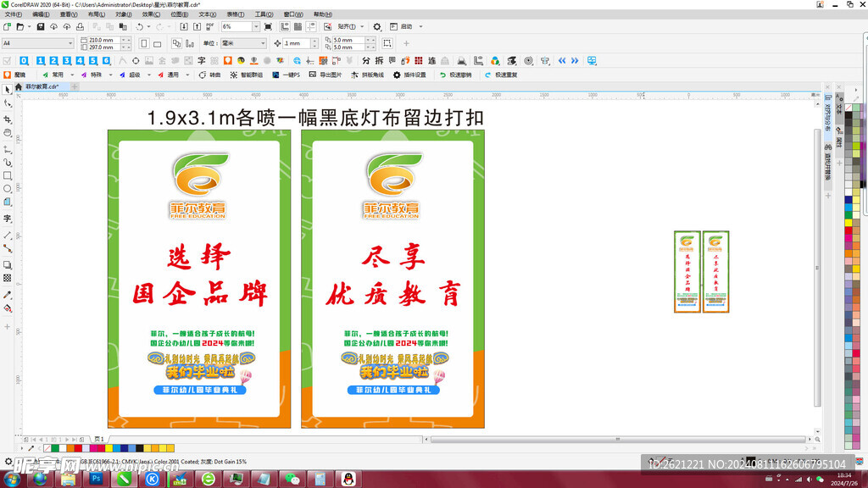The width and height of the screenshot is (868, 488).
Task: Open the zoom level 6% dropdown
Action: point(256,26)
